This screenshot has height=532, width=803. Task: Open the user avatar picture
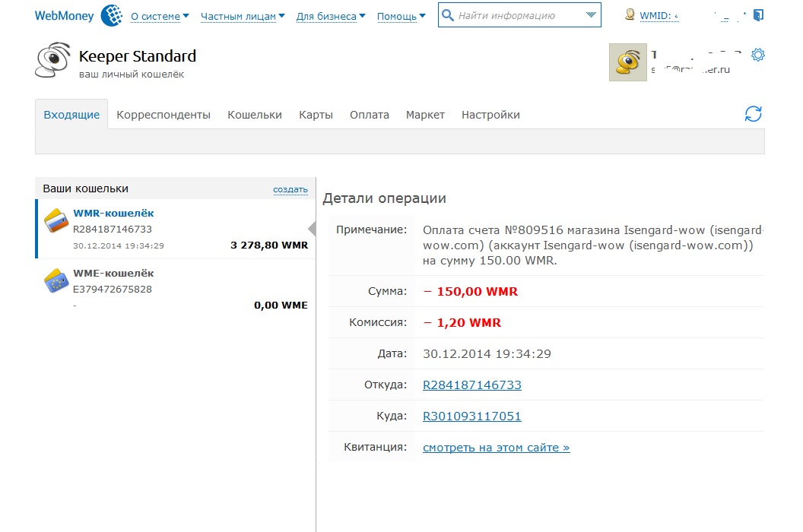[x=628, y=62]
